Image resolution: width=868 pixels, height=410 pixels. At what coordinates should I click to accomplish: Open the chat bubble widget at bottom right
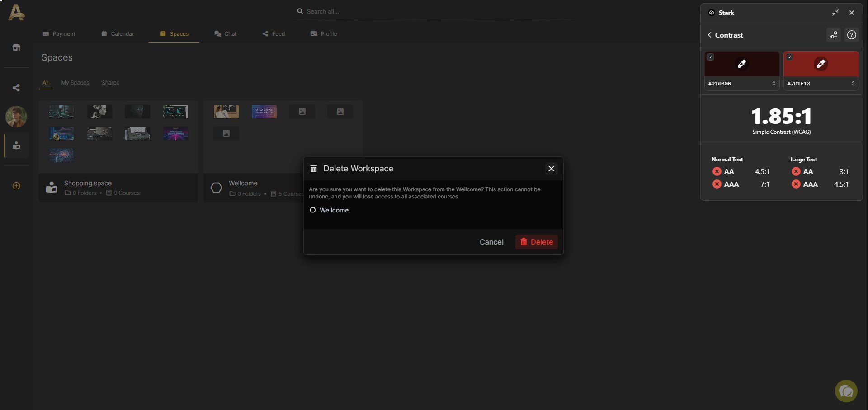[846, 391]
